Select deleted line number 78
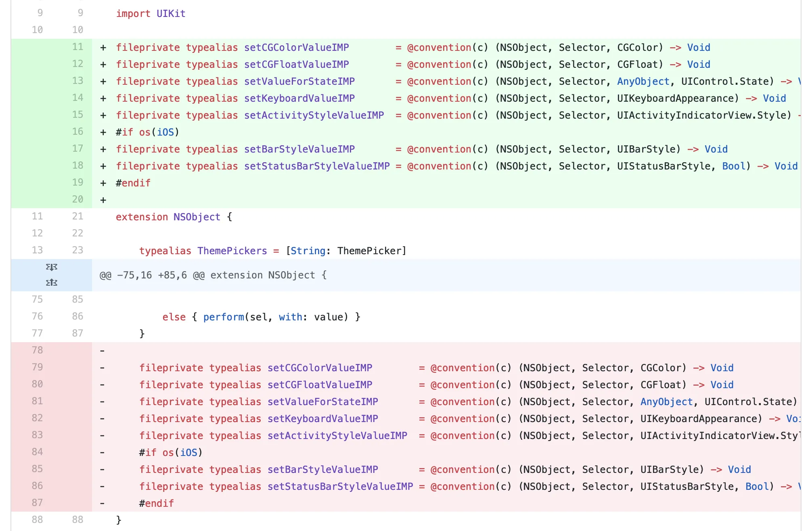Viewport: 812px width, 531px height. click(x=37, y=350)
